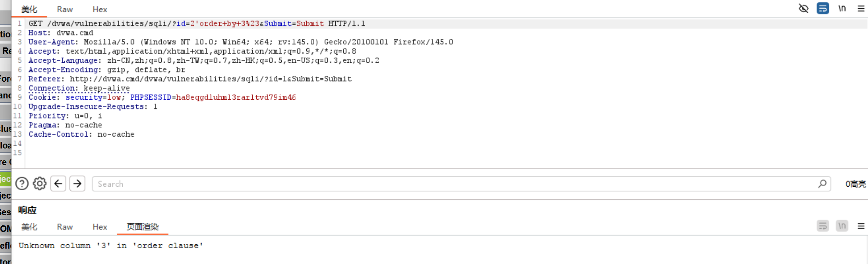The height and width of the screenshot is (264, 868).
Task: Open the hamburger menu in the response panel
Action: tap(860, 226)
